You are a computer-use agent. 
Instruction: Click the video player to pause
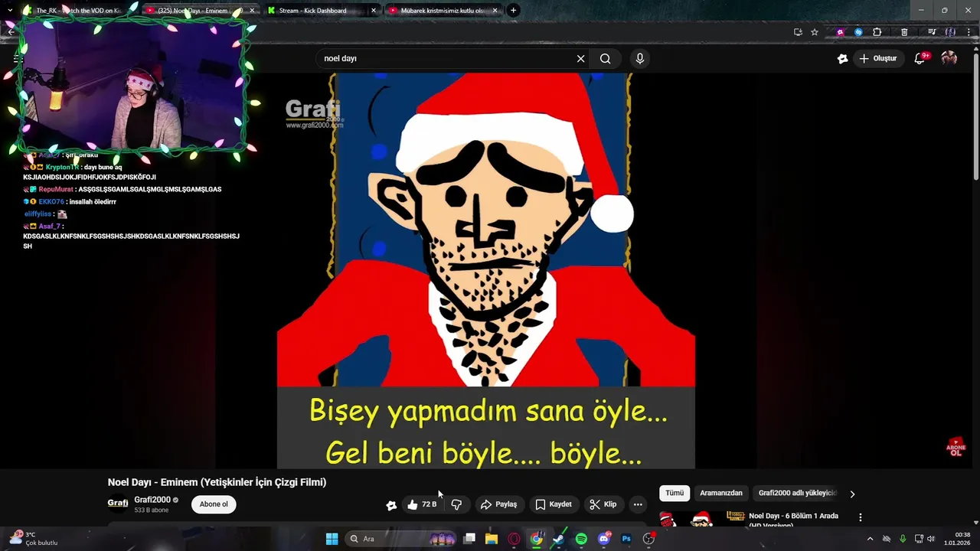click(486, 270)
